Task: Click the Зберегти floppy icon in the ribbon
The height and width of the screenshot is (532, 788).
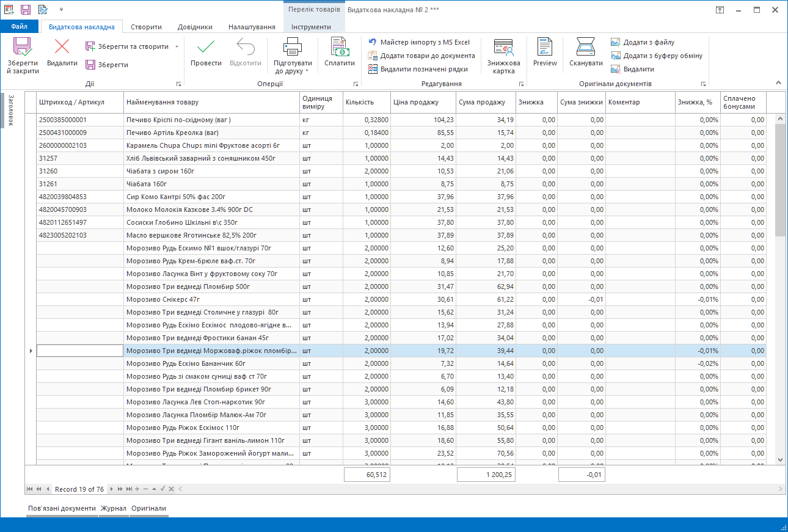Action: [x=90, y=65]
